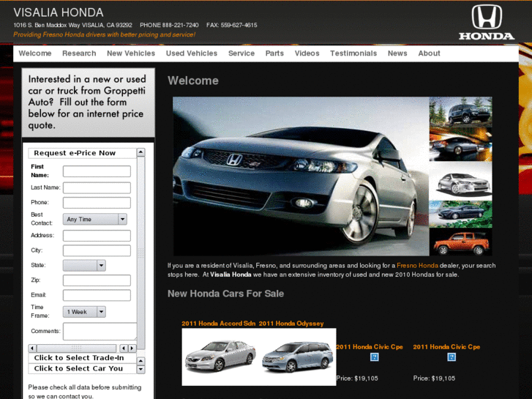The height and width of the screenshot is (399, 532).
Task: Click the first 'Price: $19,105' text
Action: coord(357,379)
